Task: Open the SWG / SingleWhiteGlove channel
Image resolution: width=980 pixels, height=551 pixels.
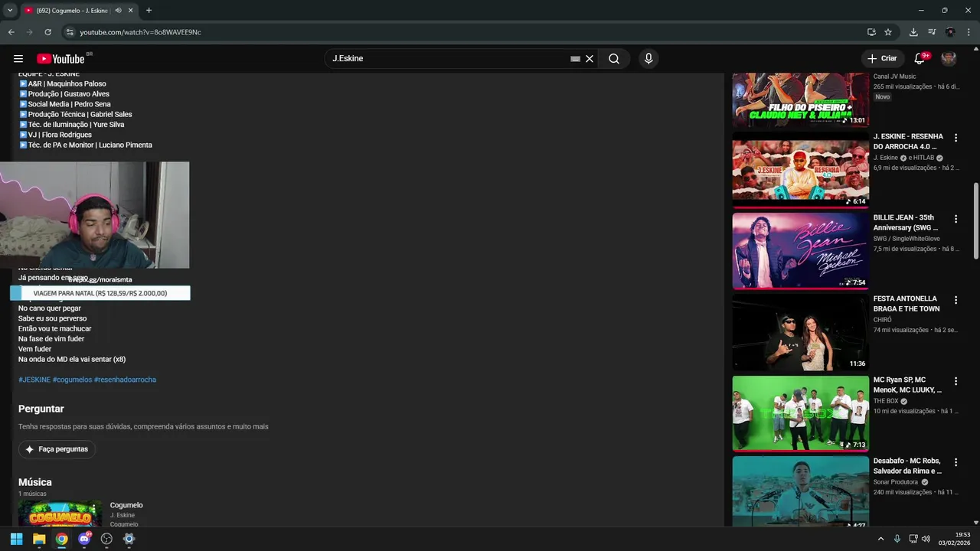Action: pyautogui.click(x=906, y=239)
